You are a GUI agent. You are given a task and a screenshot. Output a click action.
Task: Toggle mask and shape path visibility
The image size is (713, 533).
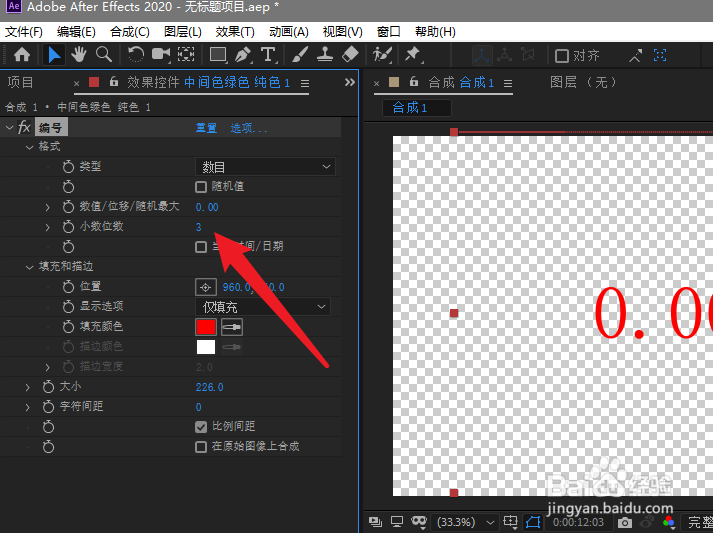click(x=533, y=522)
